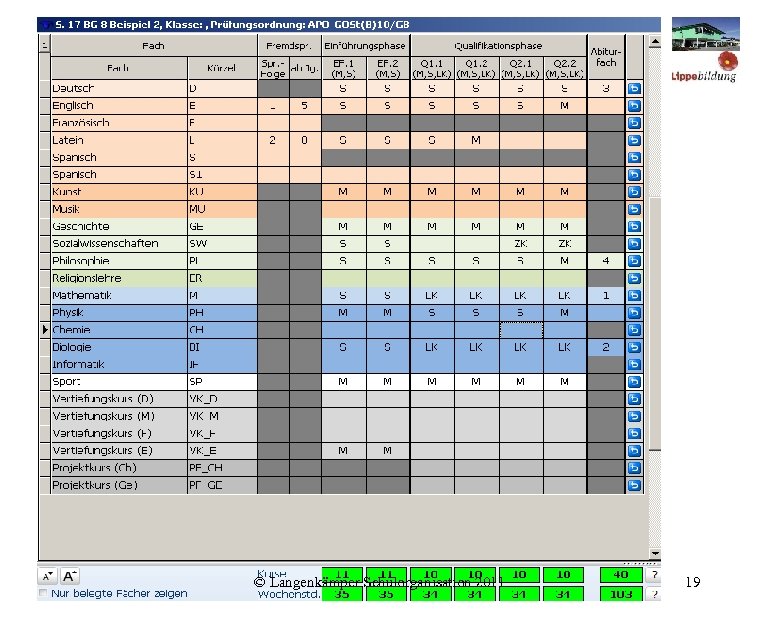
Task: Click the top-left table corner selector button
Action: pos(44,46)
